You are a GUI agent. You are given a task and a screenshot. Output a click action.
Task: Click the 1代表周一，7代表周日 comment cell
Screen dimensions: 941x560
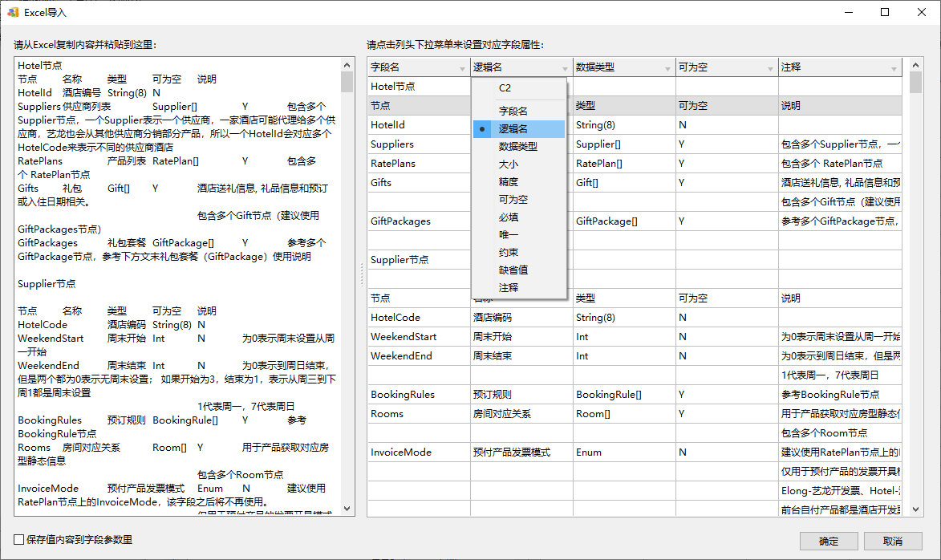tap(840, 375)
